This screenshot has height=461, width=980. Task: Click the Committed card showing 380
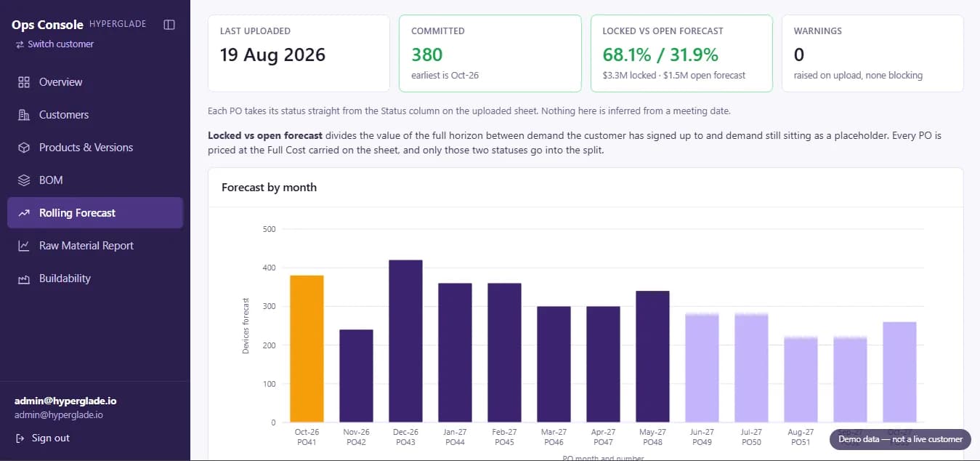point(490,54)
